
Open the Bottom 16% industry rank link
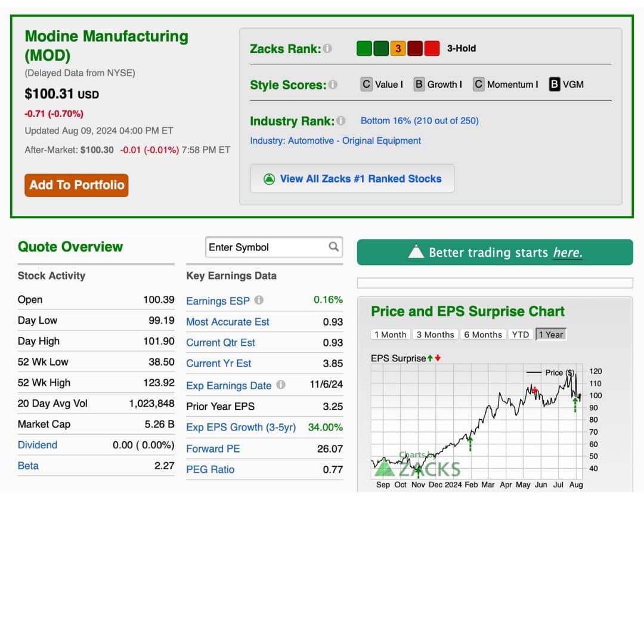(419, 120)
